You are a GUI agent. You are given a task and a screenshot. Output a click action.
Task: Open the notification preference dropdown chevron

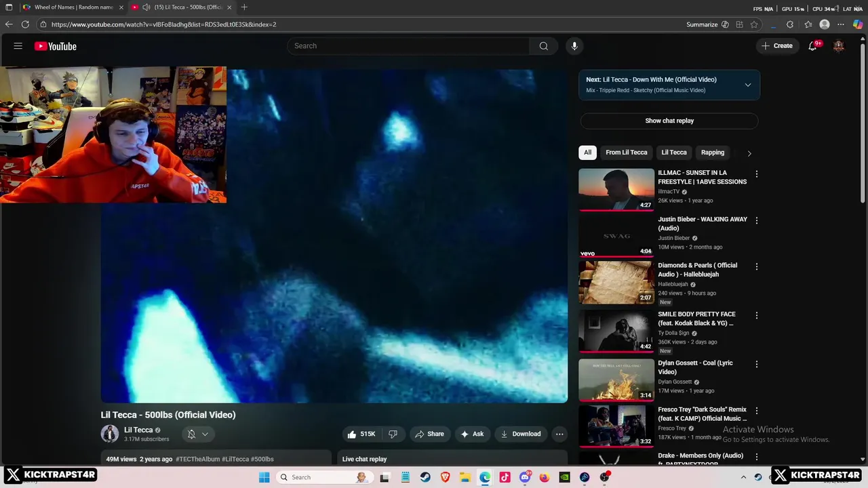[x=205, y=434]
